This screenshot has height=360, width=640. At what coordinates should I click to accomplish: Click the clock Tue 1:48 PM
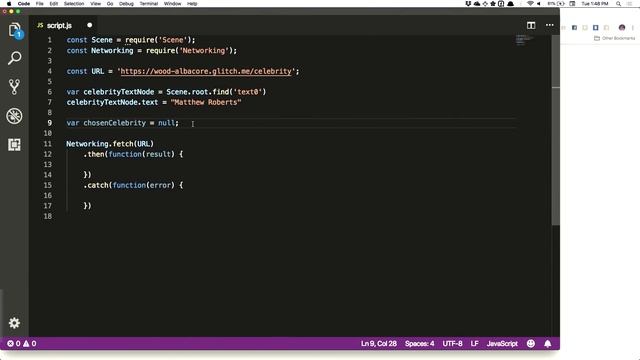tap(595, 4)
